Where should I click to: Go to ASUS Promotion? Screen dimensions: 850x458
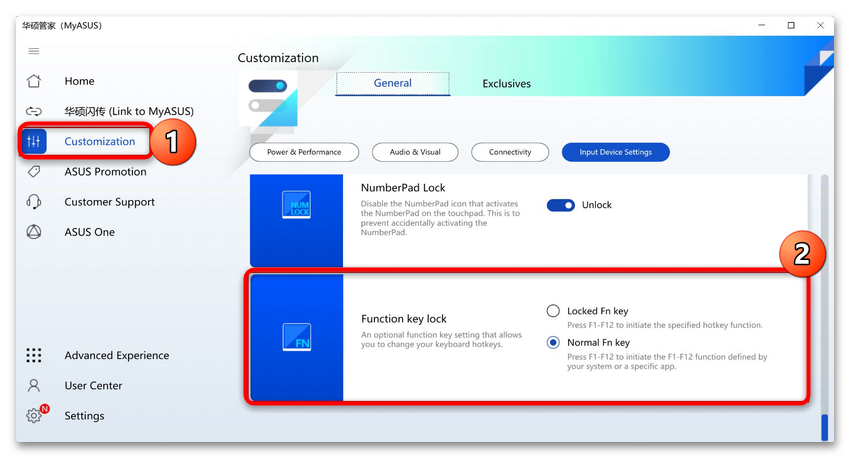tap(105, 172)
